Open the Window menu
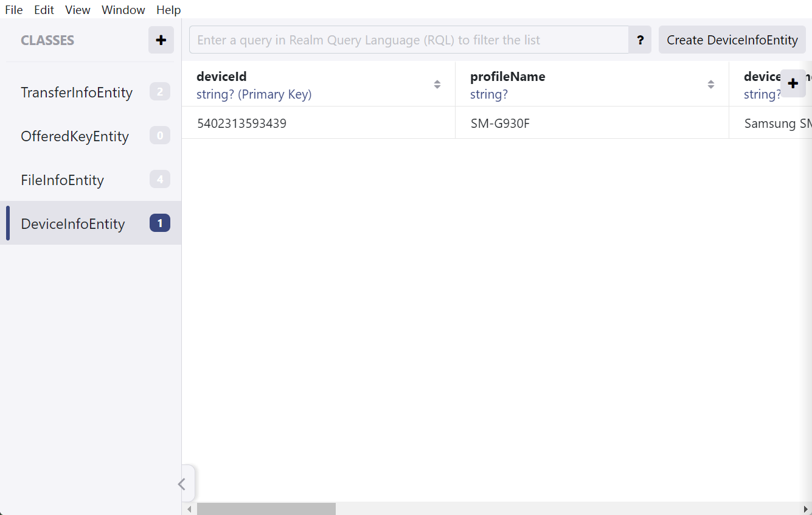 click(123, 10)
